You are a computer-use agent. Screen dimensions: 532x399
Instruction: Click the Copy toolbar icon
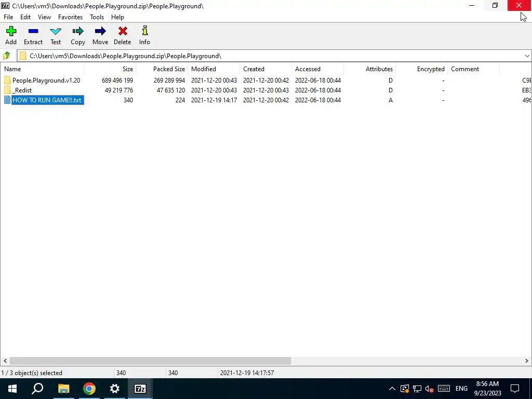(x=78, y=31)
